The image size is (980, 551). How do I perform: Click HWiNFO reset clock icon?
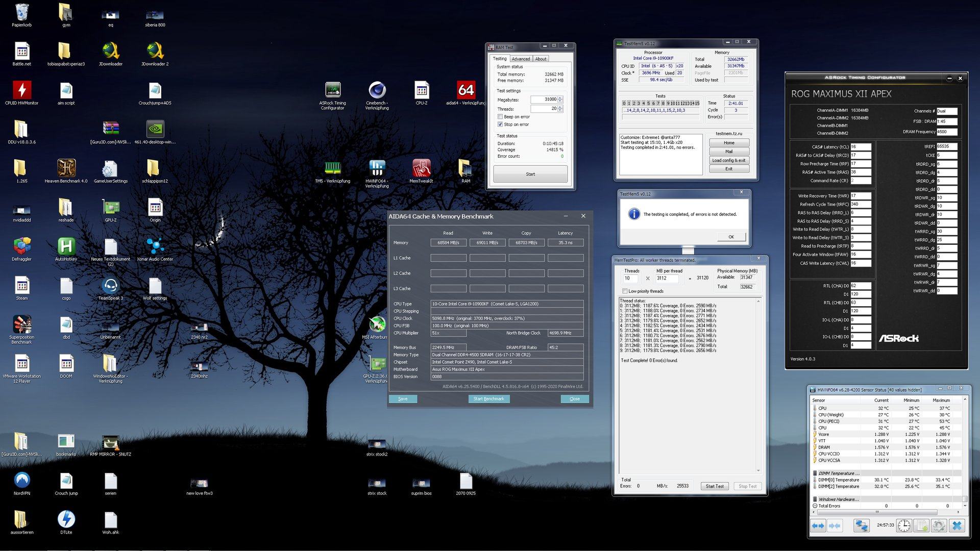click(x=904, y=526)
